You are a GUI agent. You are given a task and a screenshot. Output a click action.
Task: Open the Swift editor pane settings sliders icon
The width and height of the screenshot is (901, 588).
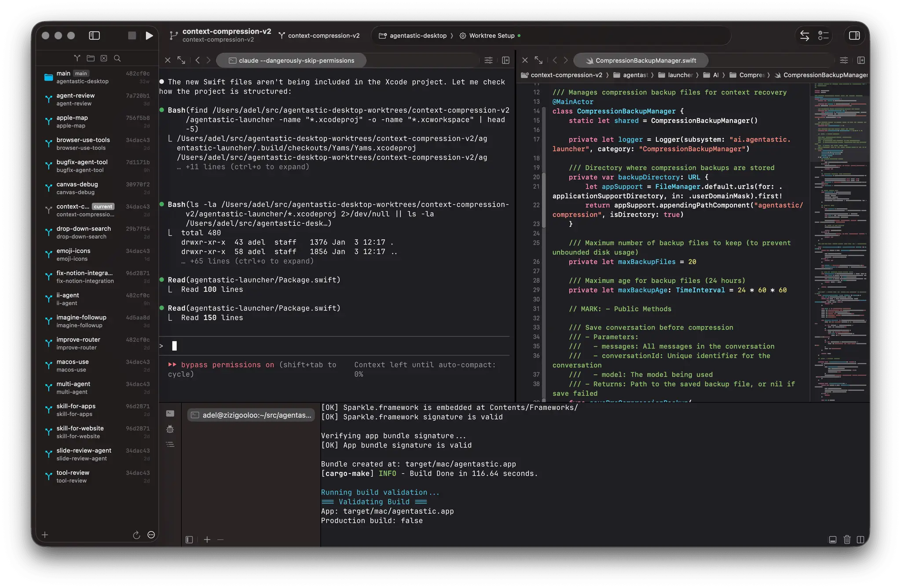844,60
